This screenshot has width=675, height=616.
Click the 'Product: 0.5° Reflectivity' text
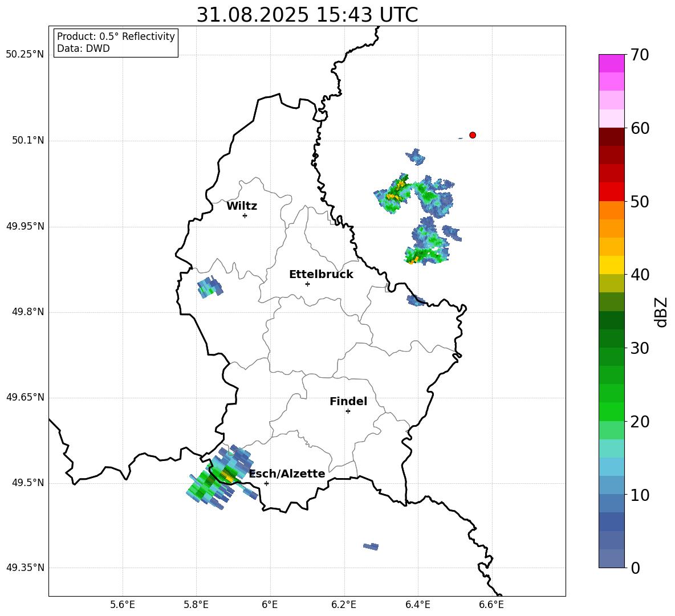point(116,36)
